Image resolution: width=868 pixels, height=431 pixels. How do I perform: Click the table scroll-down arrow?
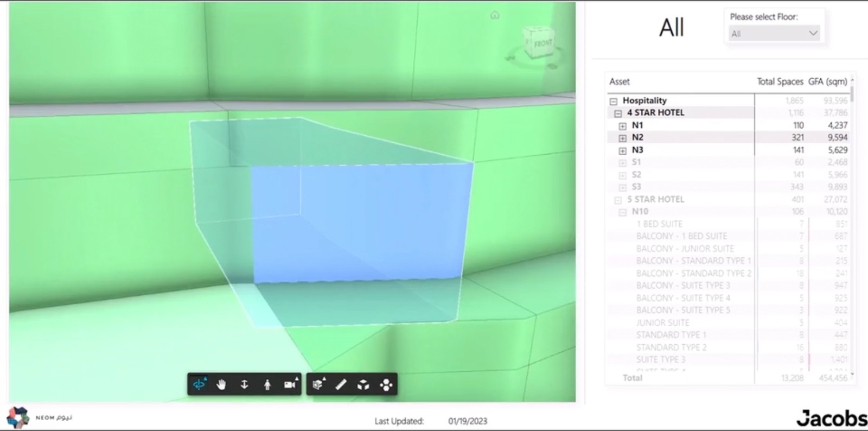pos(852,374)
